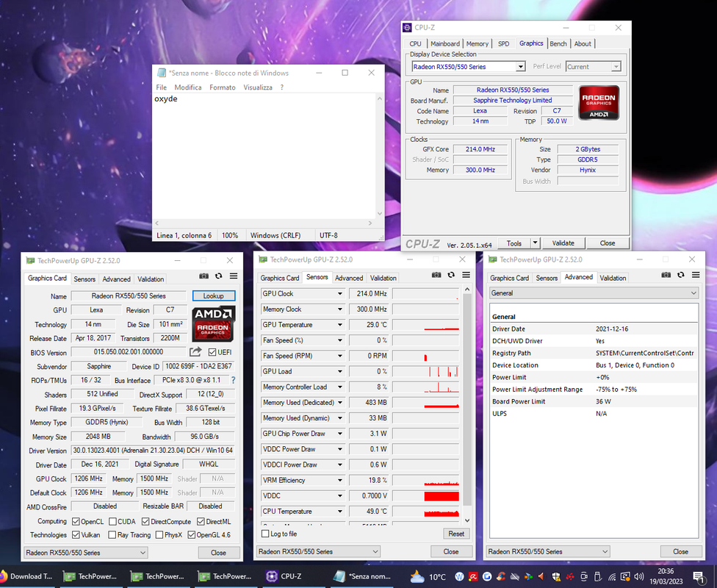Refresh GPU-Z Sensors window
The image size is (717, 588).
click(x=451, y=275)
